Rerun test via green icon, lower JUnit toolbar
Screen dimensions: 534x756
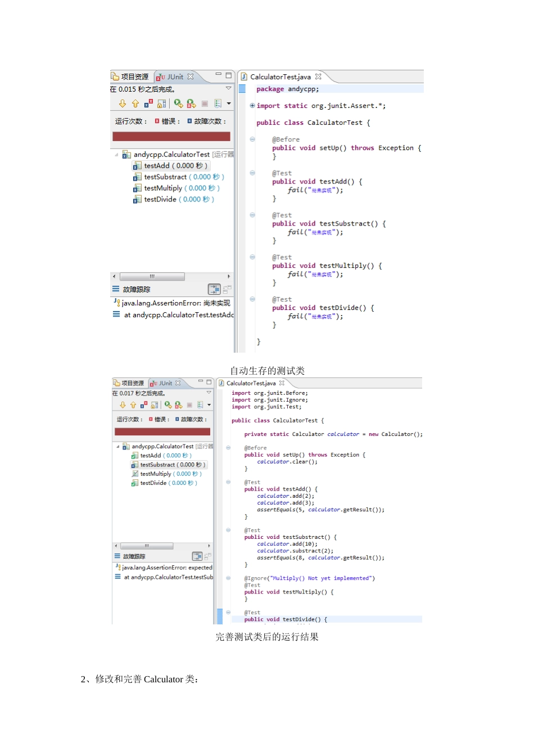[x=168, y=405]
